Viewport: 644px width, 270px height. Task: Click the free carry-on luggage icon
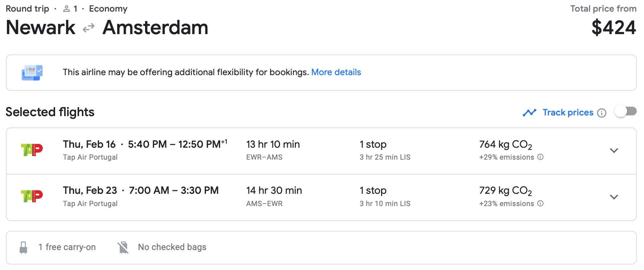click(24, 247)
